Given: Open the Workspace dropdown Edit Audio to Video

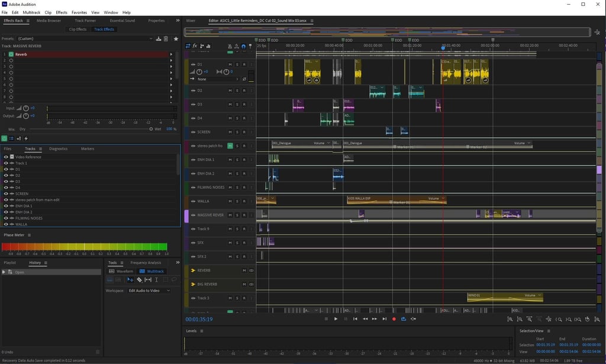Looking at the screenshot, I should coord(148,291).
